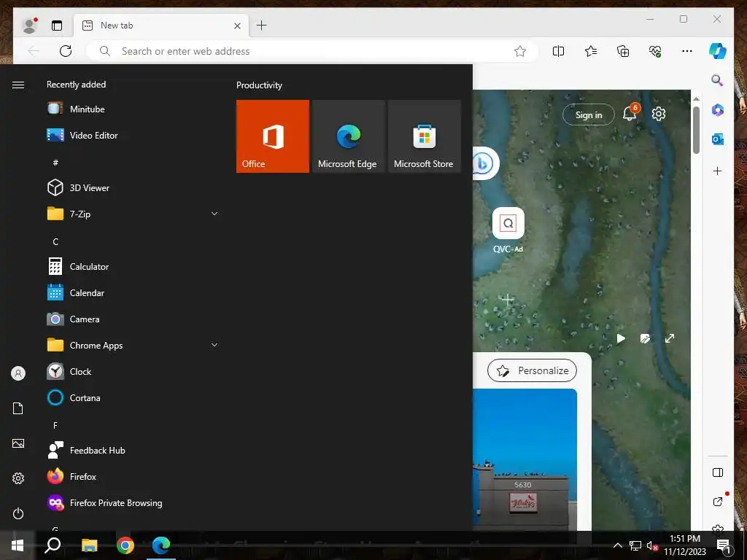
Task: Expand the 7-Zip folder chevron
Action: (x=214, y=214)
